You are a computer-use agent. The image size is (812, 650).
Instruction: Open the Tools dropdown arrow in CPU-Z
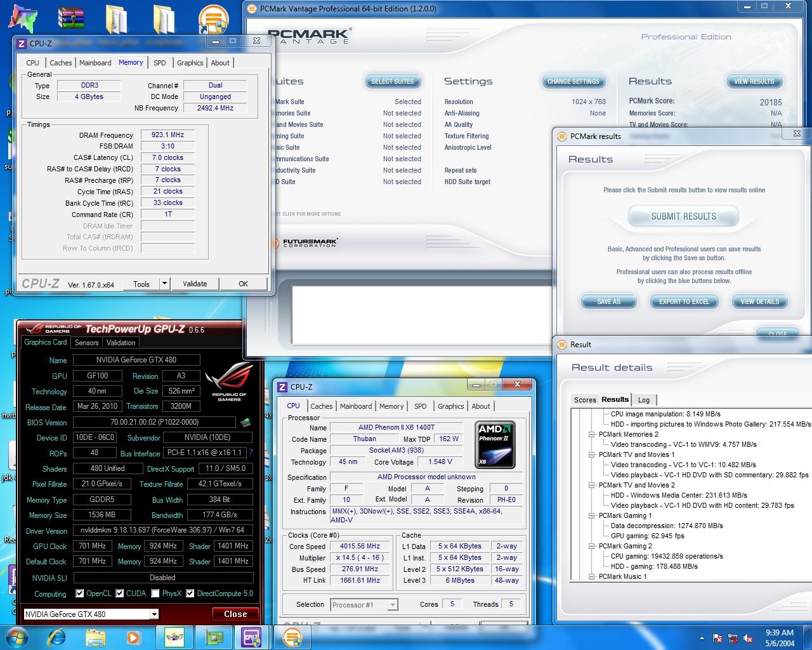[164, 284]
